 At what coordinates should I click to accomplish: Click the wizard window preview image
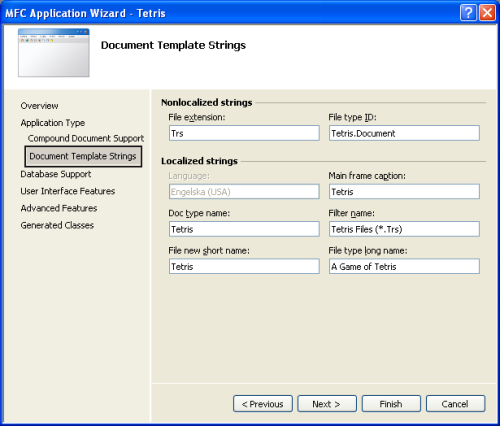point(54,53)
